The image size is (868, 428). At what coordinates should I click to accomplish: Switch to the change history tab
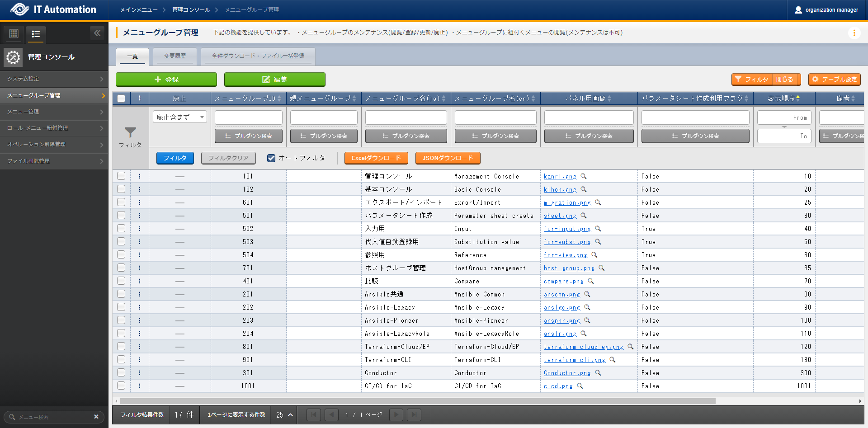click(175, 56)
